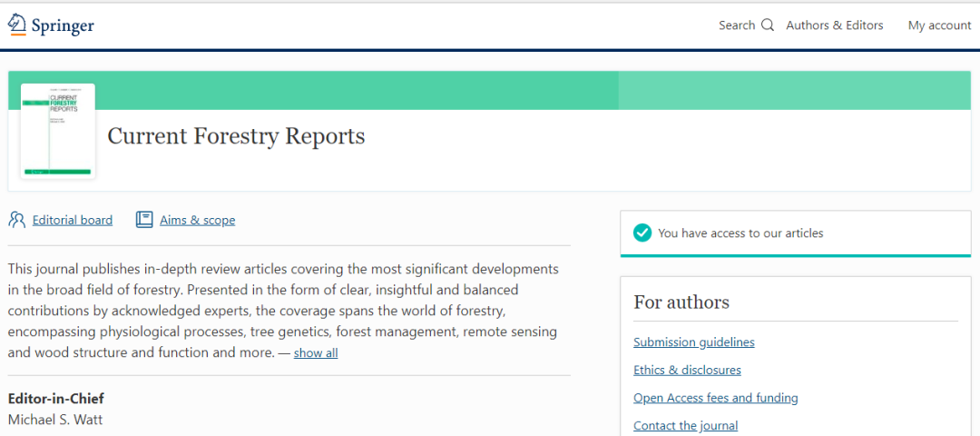
Task: Select the Search label in the header
Action: 736,25
